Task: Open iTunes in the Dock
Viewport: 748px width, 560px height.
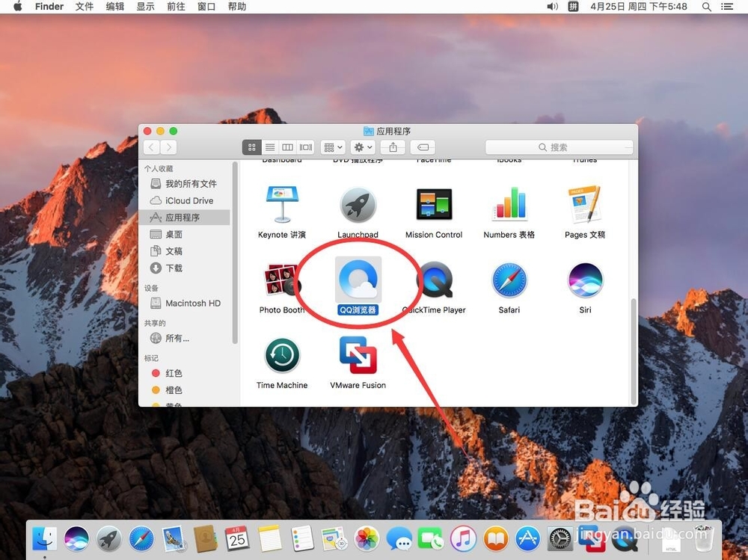Action: (463, 539)
